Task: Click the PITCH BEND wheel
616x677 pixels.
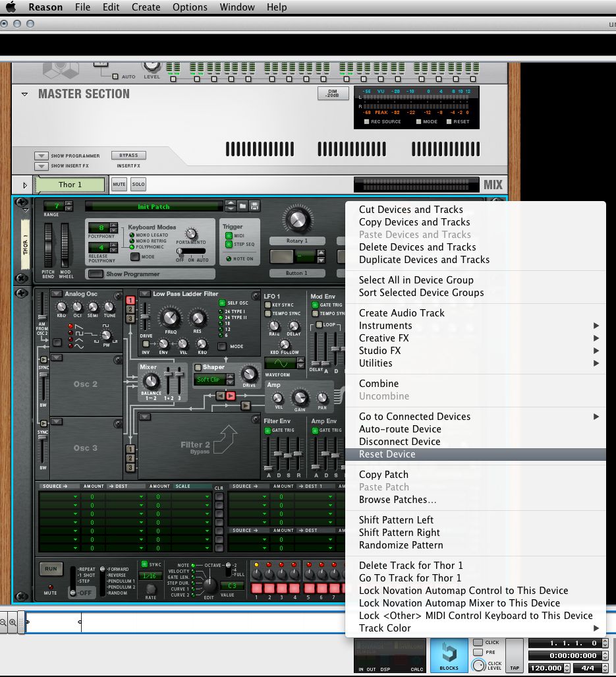Action: 48,245
